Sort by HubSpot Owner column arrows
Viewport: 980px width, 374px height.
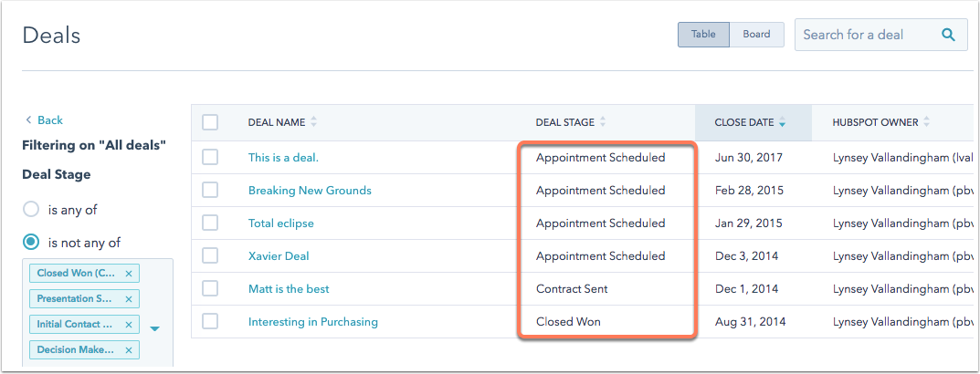[x=927, y=122]
